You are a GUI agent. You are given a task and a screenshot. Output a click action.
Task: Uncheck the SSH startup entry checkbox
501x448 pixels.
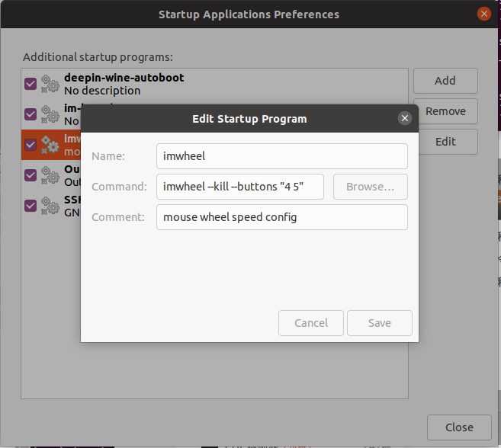coord(31,206)
